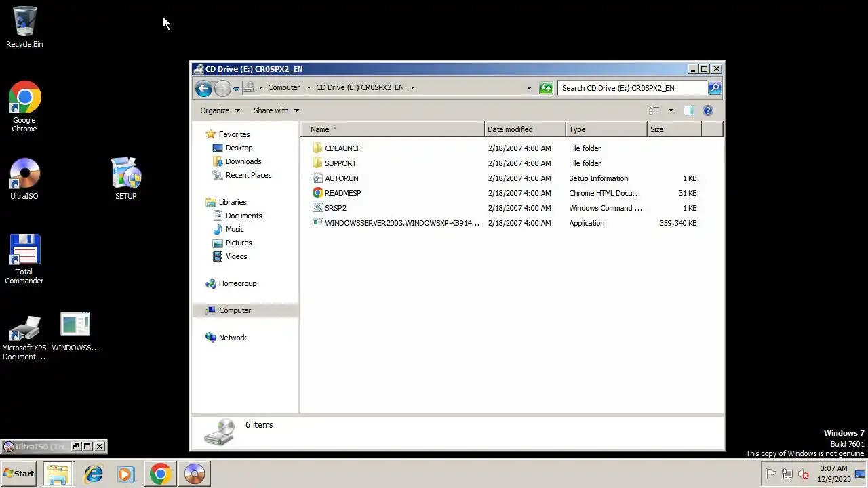Select Microsoft XPS Document desktop icon

coord(24,337)
